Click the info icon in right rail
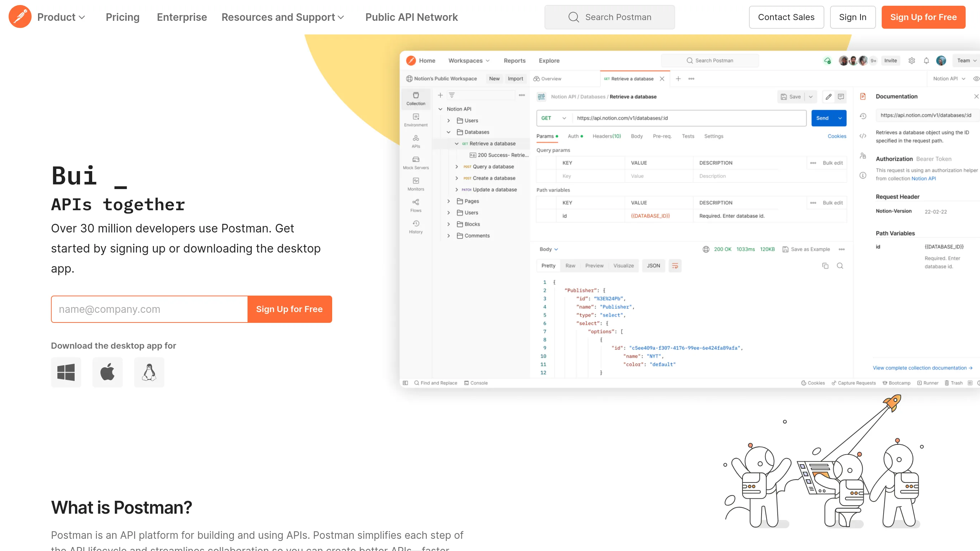This screenshot has height=551, width=980. [x=863, y=175]
